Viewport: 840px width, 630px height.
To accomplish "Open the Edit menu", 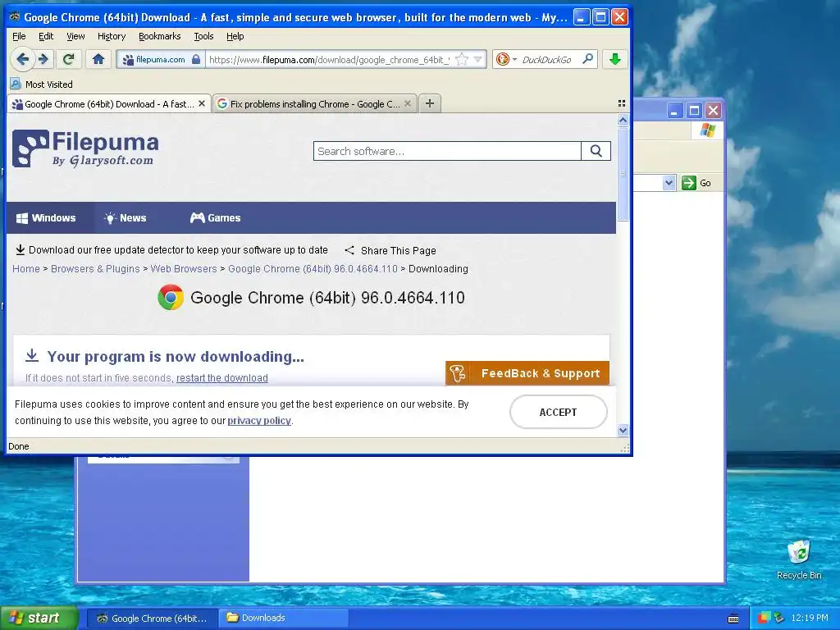I will (46, 36).
